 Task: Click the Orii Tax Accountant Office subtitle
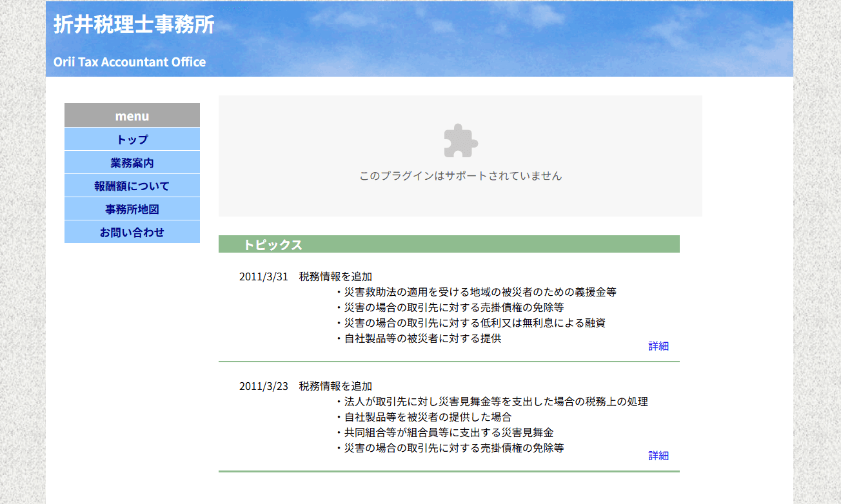[130, 63]
